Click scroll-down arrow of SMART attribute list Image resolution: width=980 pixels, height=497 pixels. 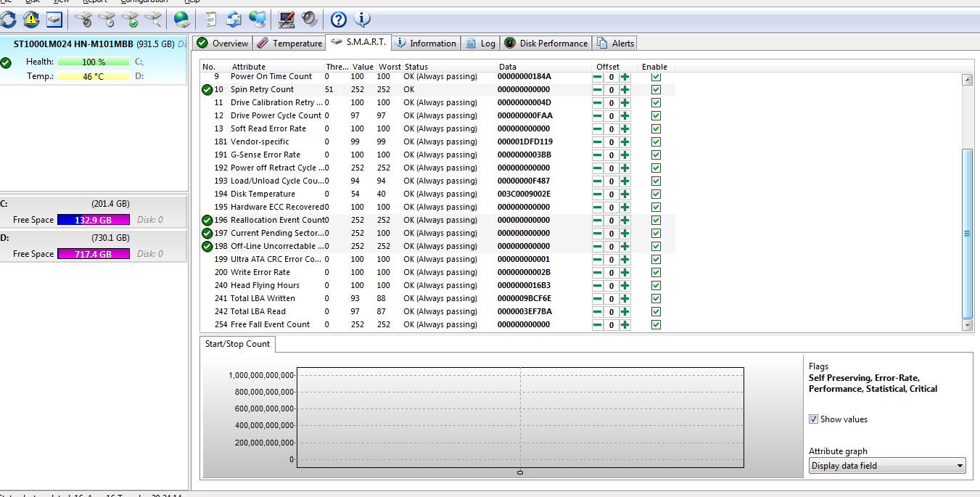point(967,326)
